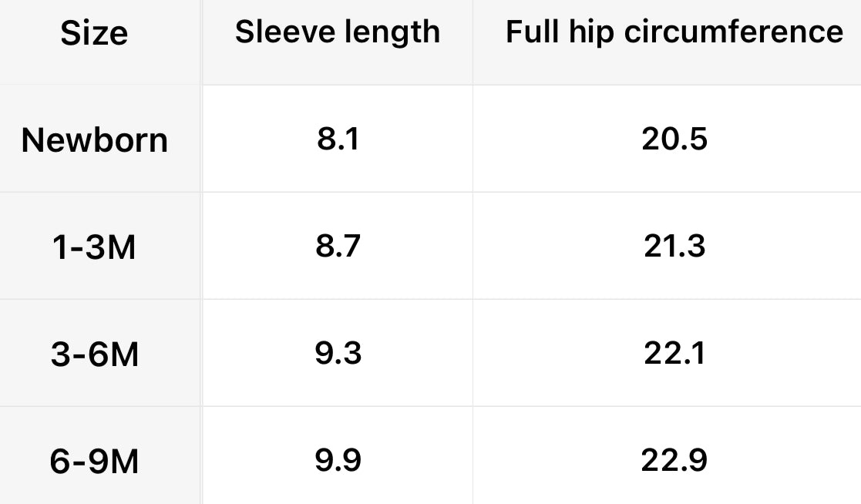This screenshot has height=504, width=861.
Task: Select the 22.9 hip circumference cell
Action: click(674, 461)
